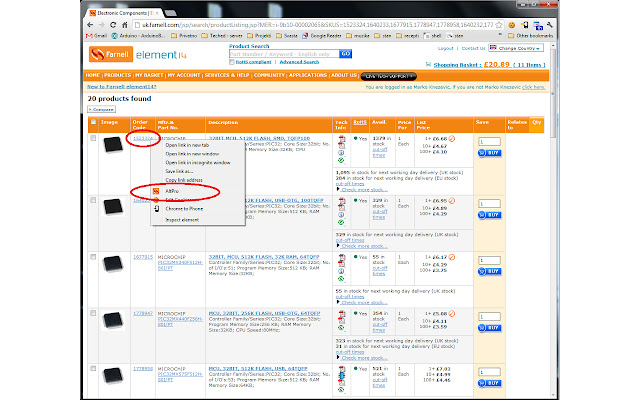Viewport: 640px width, 400px height.
Task: Bookmark this page with the star icon
Action: click(x=499, y=25)
